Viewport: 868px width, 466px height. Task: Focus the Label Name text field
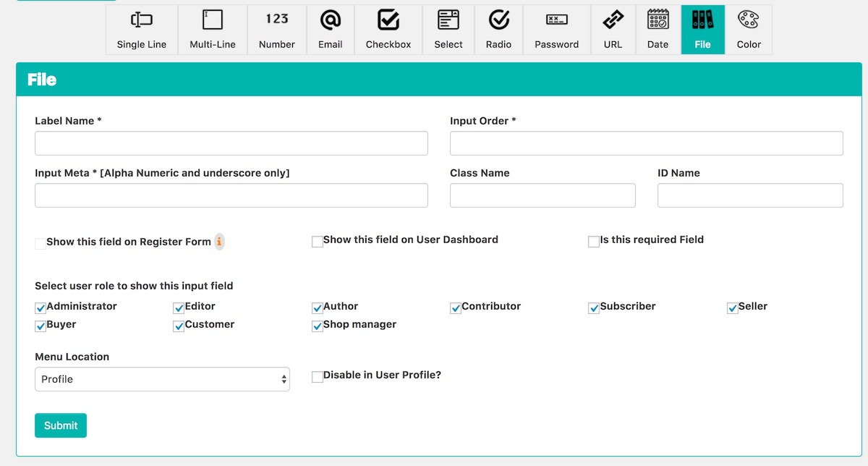pos(231,143)
